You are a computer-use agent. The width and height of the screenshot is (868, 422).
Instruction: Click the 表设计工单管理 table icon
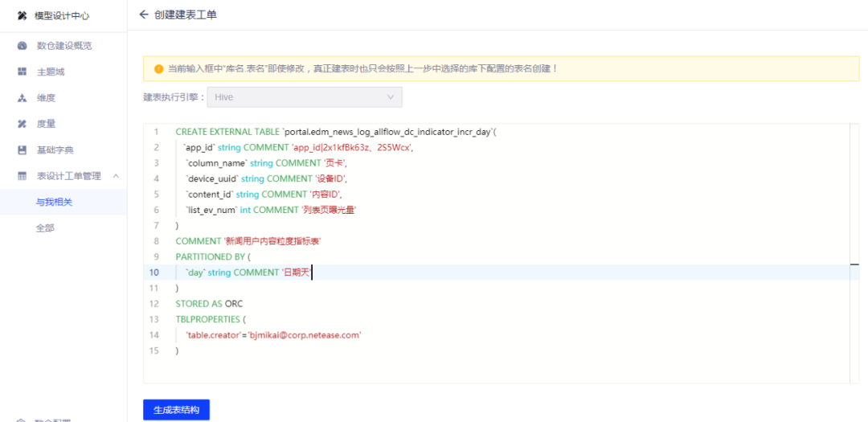23,176
